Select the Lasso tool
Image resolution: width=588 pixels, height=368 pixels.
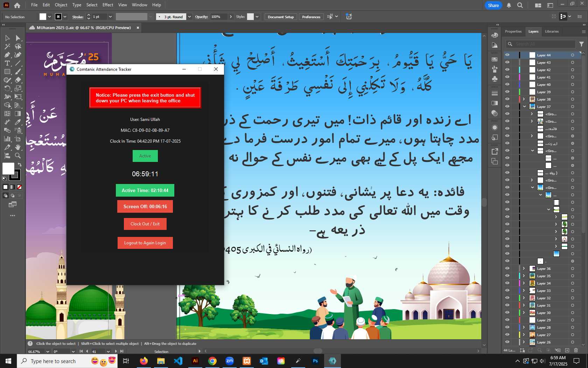coord(18,46)
